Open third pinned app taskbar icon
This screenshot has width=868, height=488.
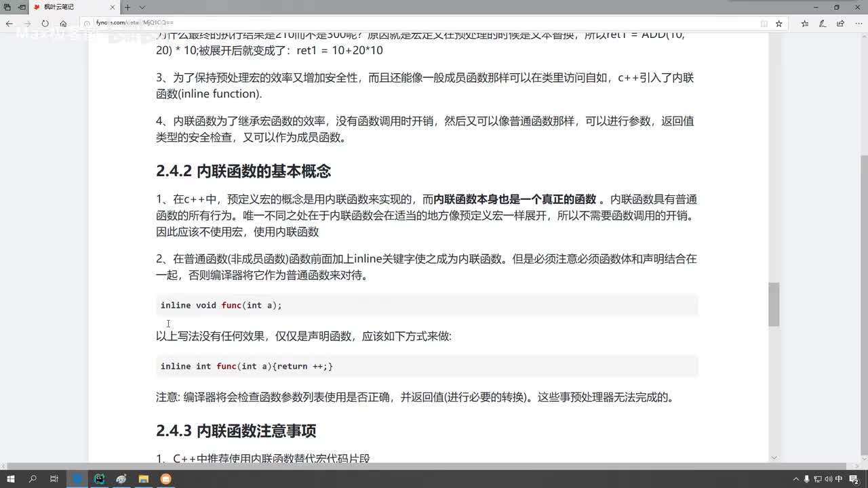pos(121,479)
